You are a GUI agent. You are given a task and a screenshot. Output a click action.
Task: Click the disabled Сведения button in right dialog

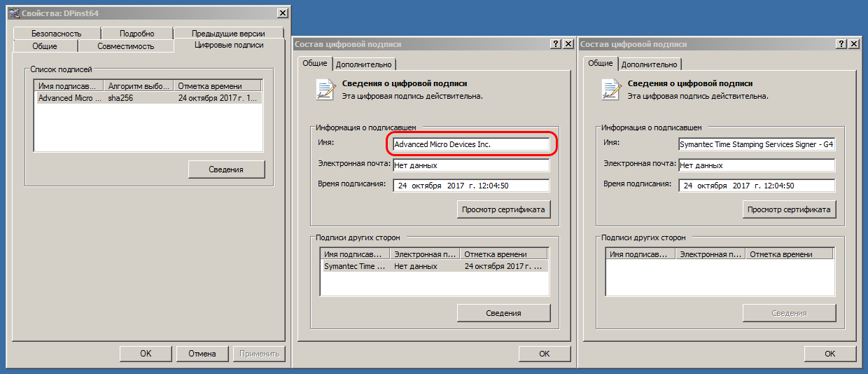pos(789,313)
